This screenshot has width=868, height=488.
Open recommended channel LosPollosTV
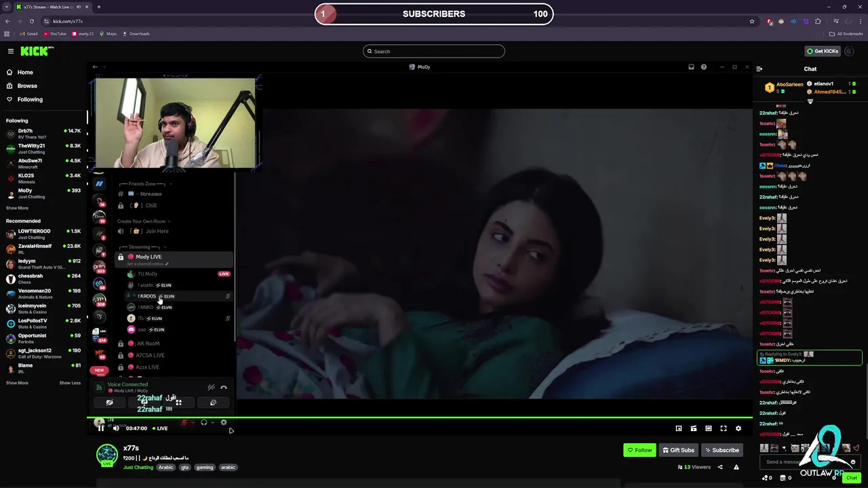43,323
